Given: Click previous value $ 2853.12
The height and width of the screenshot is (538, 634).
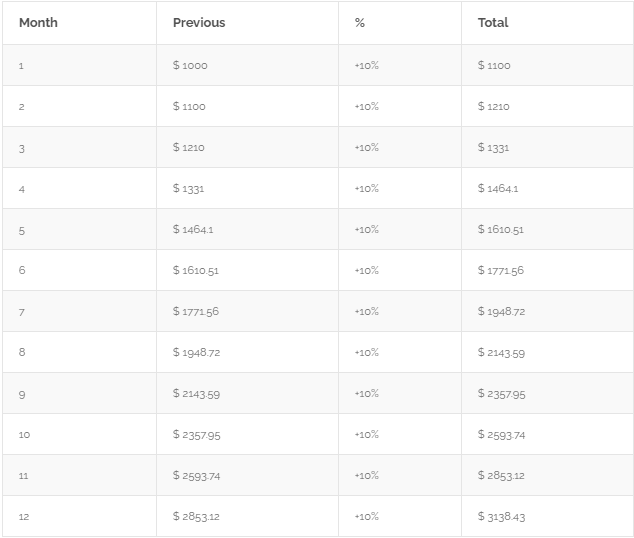Looking at the screenshot, I should 196,517.
